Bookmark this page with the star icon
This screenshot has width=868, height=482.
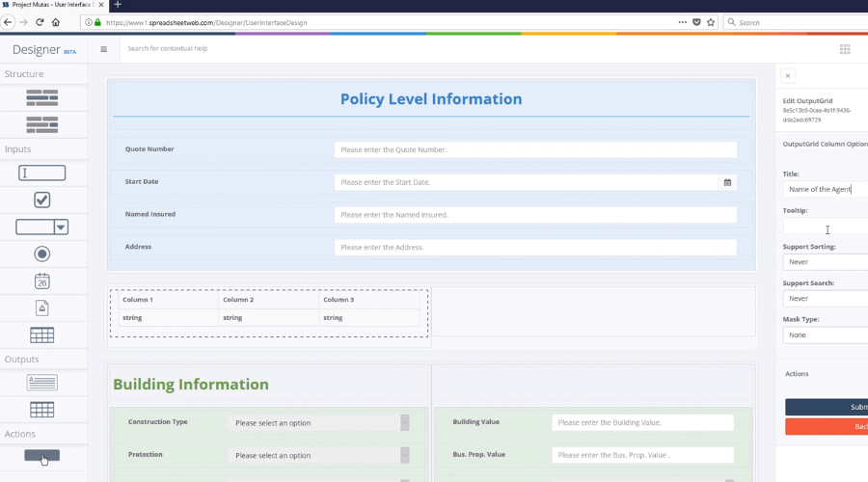point(711,22)
